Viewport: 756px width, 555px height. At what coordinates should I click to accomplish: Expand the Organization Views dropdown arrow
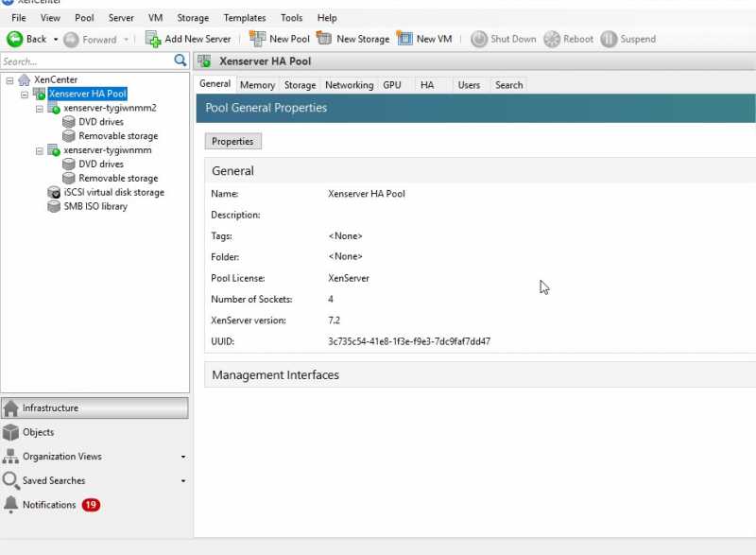183,457
